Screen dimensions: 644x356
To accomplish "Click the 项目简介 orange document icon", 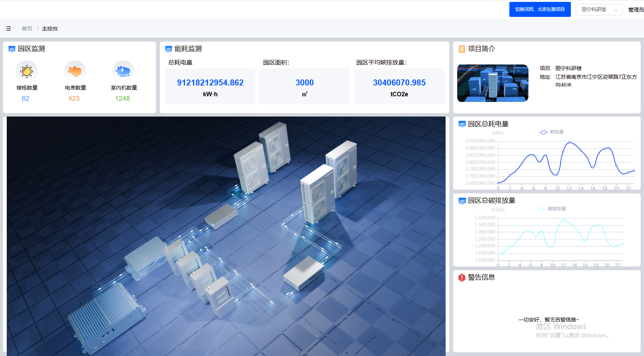I will [462, 49].
